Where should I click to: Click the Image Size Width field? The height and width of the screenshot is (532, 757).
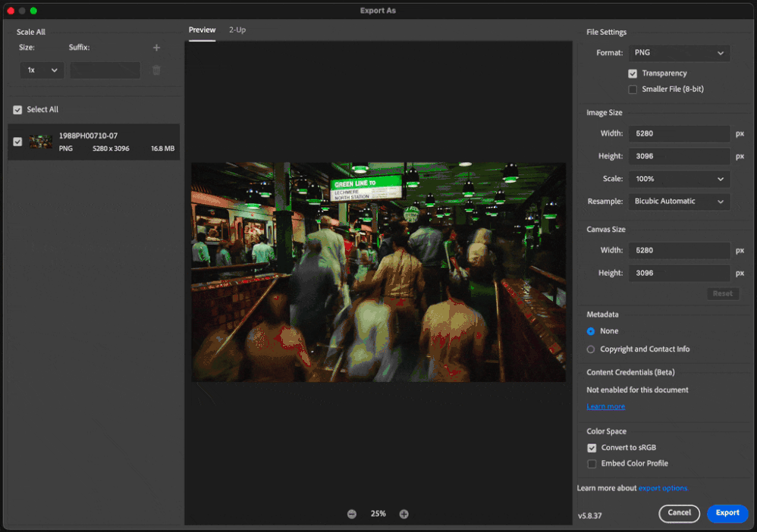(679, 133)
